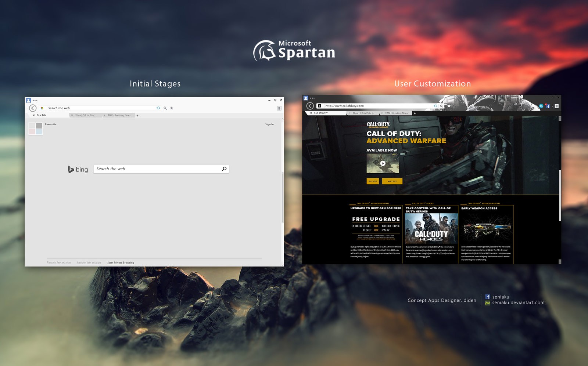Click Start Private Browsing
This screenshot has width=588, height=366.
coord(121,262)
